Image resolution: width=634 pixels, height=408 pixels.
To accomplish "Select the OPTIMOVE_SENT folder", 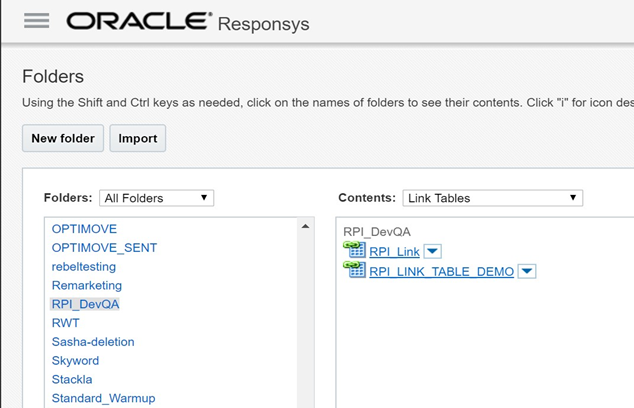I will 104,248.
